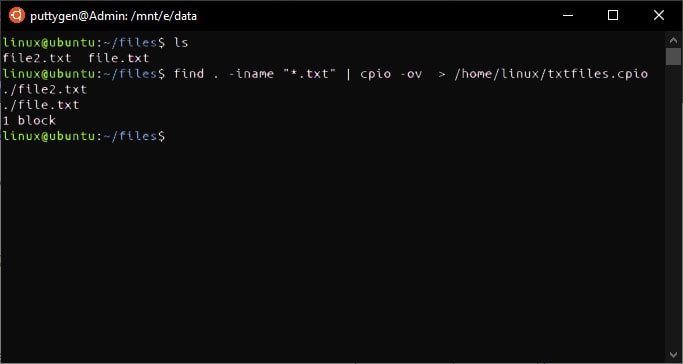This screenshot has width=683, height=364.
Task: Click the '"*.txt"' pattern in command
Action: coord(309,74)
